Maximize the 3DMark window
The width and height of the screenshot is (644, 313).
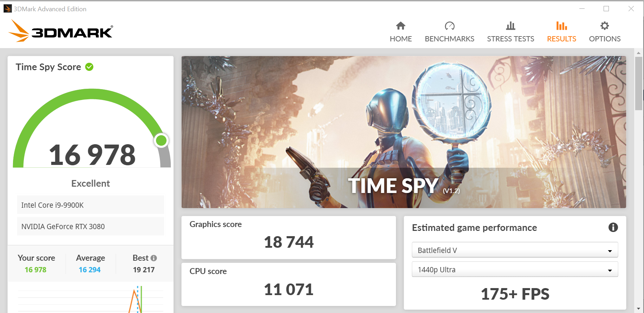click(x=606, y=8)
